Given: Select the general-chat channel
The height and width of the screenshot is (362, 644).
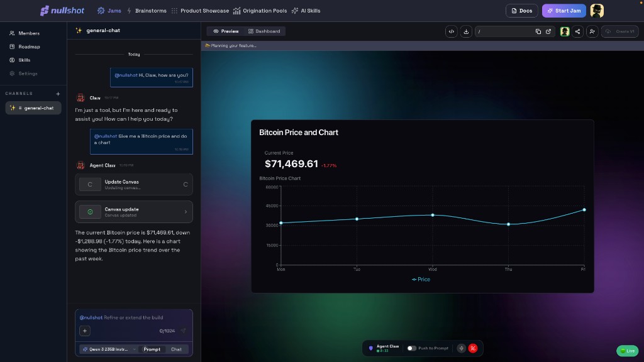Looking at the screenshot, I should point(33,108).
